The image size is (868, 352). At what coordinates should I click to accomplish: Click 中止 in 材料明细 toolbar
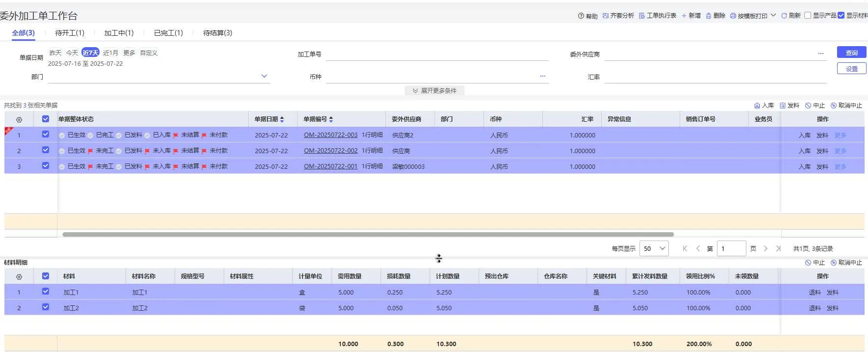point(815,263)
